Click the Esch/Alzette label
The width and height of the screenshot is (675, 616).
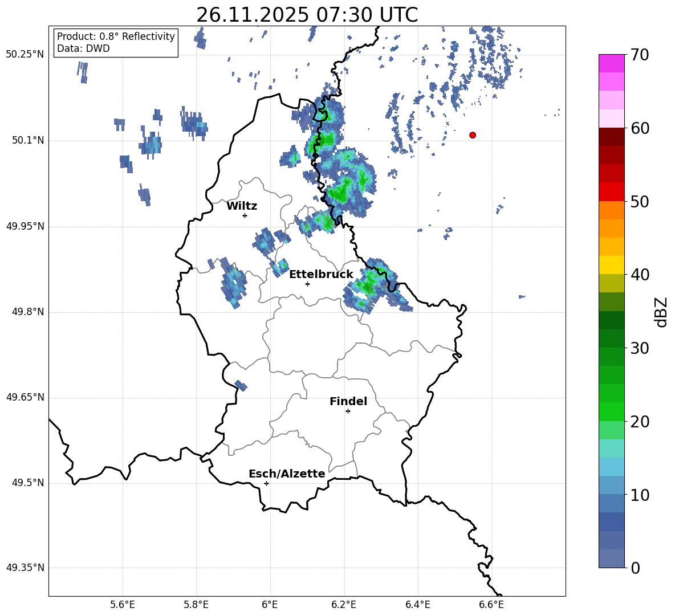coord(287,474)
